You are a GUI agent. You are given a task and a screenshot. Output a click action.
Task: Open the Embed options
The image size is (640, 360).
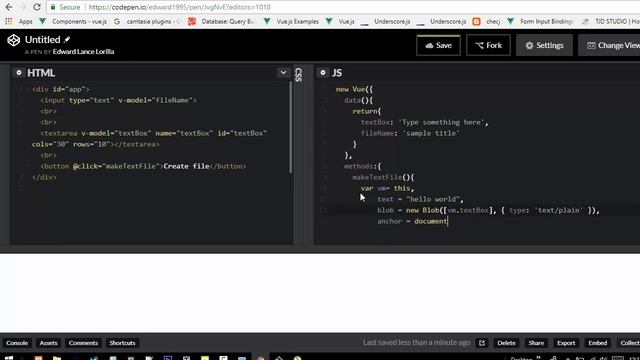tap(598, 343)
